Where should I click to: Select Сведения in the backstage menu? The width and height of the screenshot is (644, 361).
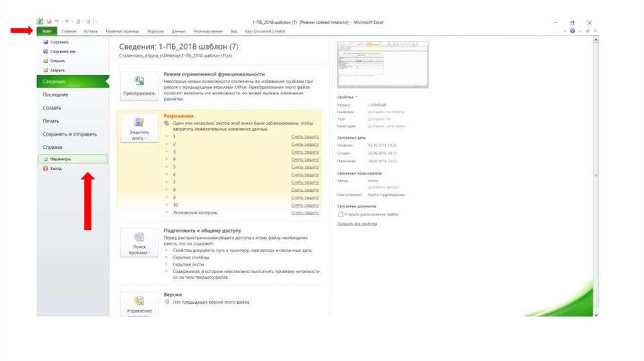[x=73, y=81]
